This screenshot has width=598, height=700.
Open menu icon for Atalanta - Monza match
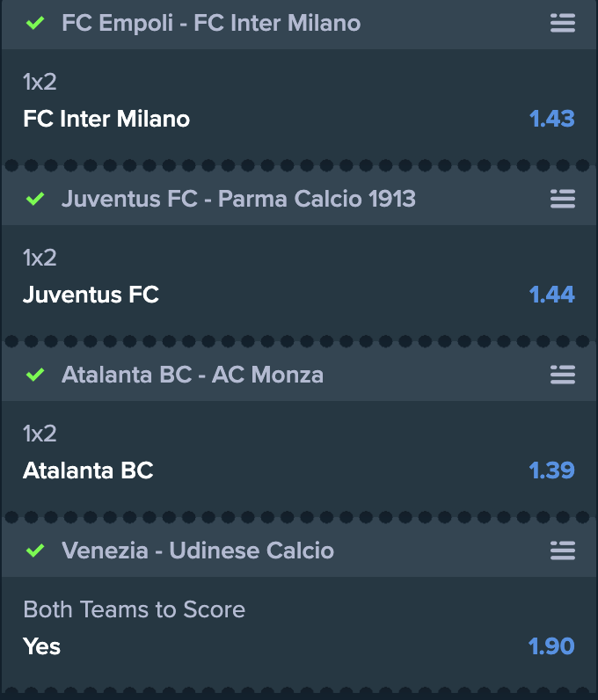pos(562,375)
